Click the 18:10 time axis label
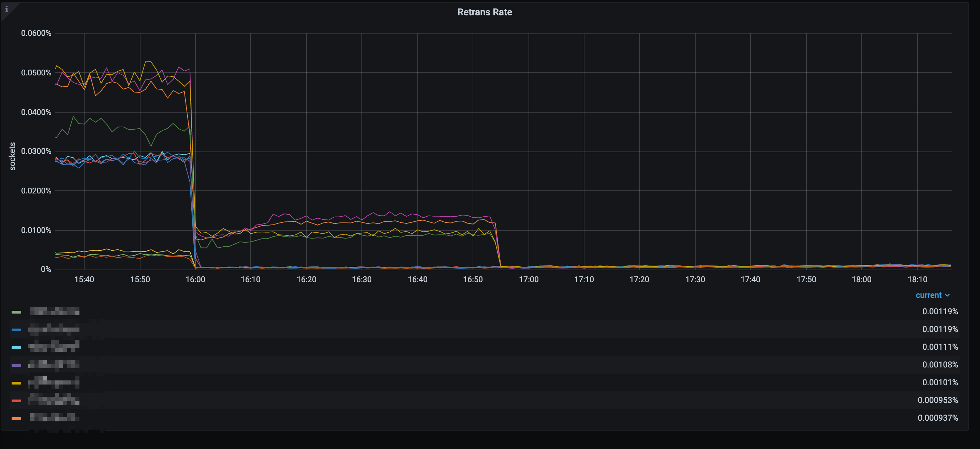Viewport: 980px width, 449px height. coord(917,279)
